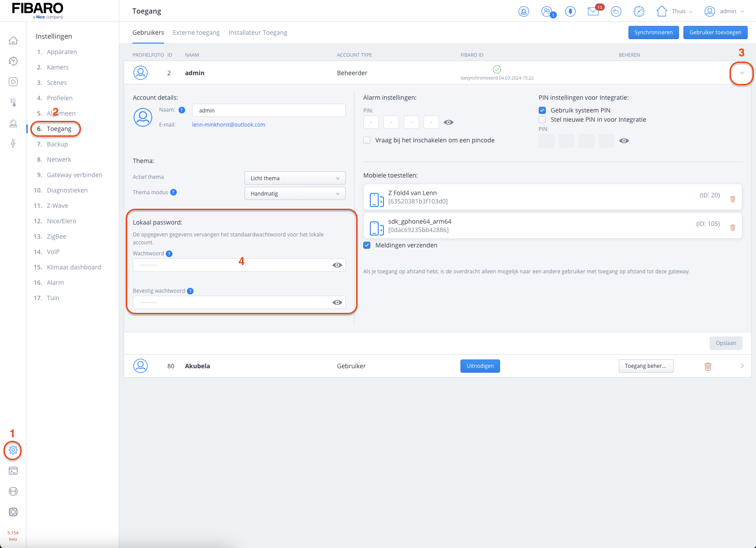Open the home dashboard icon in sidebar

tap(13, 41)
